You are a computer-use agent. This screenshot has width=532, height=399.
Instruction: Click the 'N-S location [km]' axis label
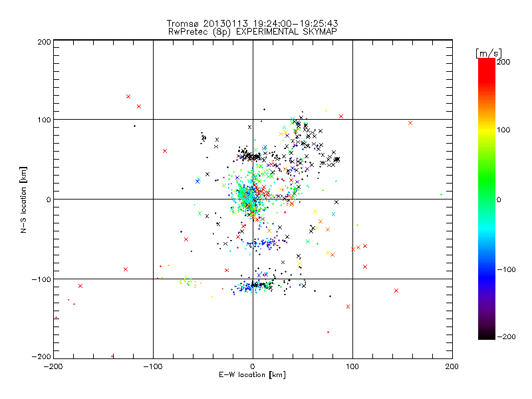point(23,199)
